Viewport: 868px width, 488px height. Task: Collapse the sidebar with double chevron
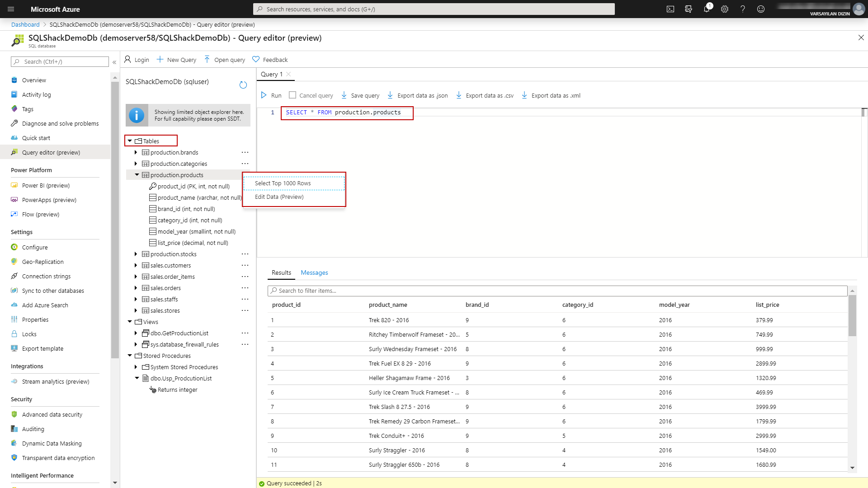tap(114, 62)
